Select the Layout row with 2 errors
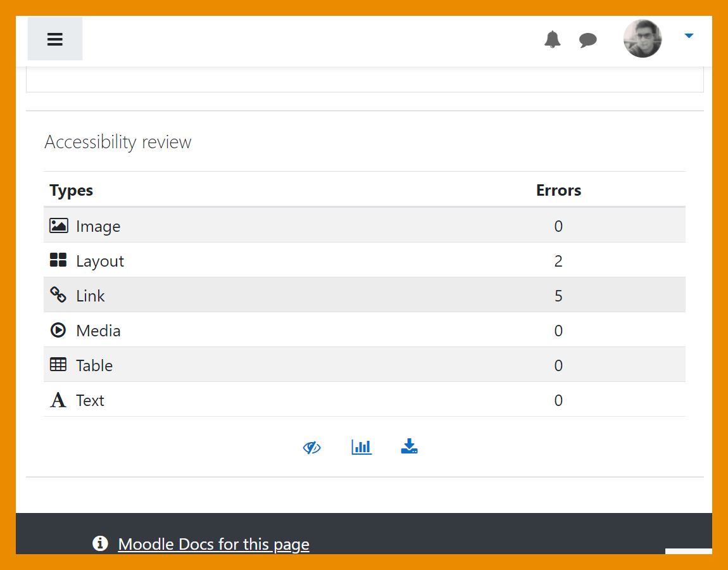The width and height of the screenshot is (728, 570). pos(364,260)
